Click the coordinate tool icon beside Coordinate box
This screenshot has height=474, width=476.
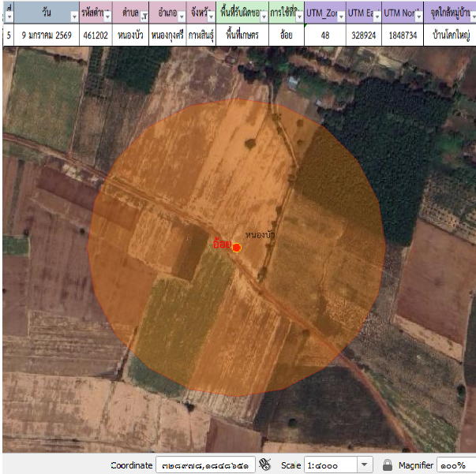coord(265,465)
